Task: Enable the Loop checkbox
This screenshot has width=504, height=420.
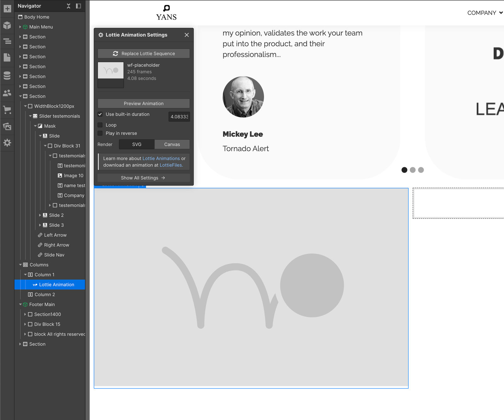Action: (x=100, y=125)
